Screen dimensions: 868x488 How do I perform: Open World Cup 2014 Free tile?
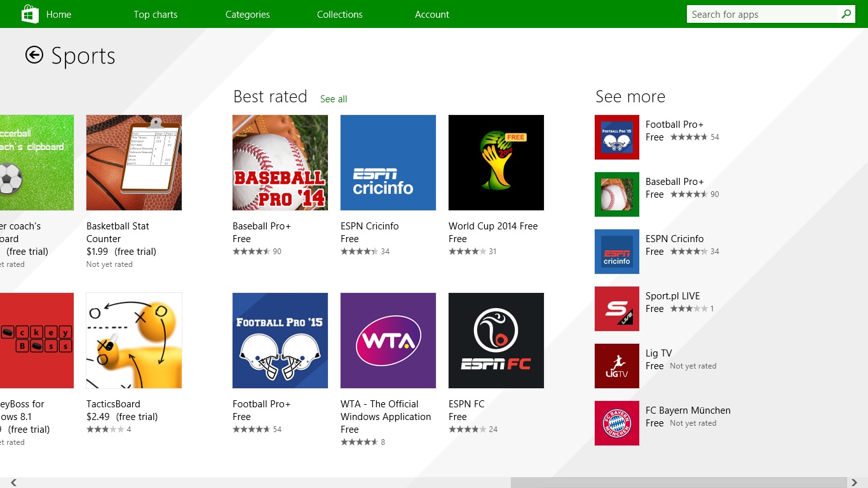pos(496,163)
